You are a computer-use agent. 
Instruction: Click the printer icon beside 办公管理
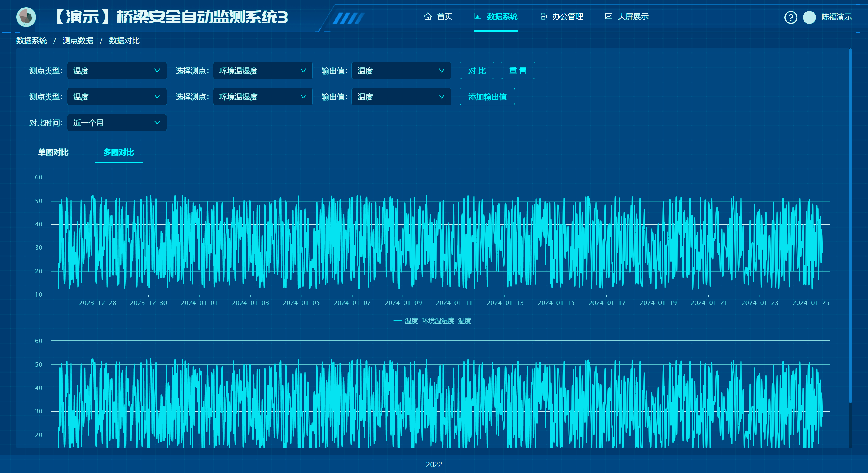[x=543, y=17]
